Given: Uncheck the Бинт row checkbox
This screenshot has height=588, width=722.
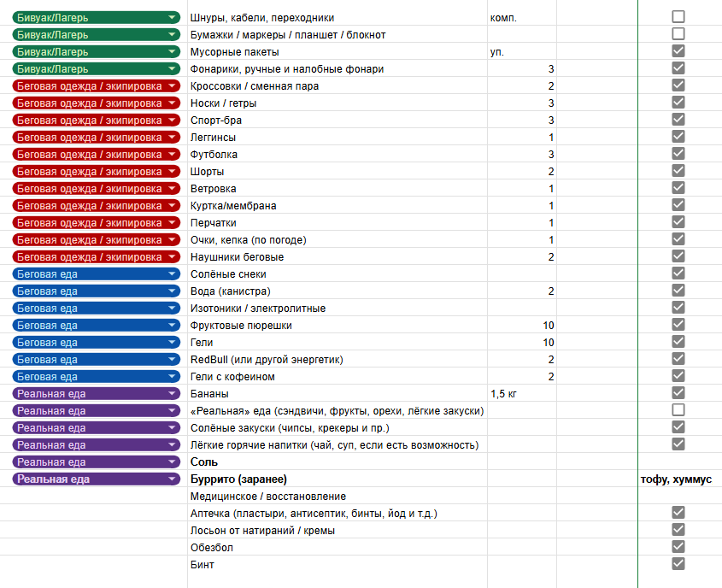Looking at the screenshot, I should click(678, 564).
